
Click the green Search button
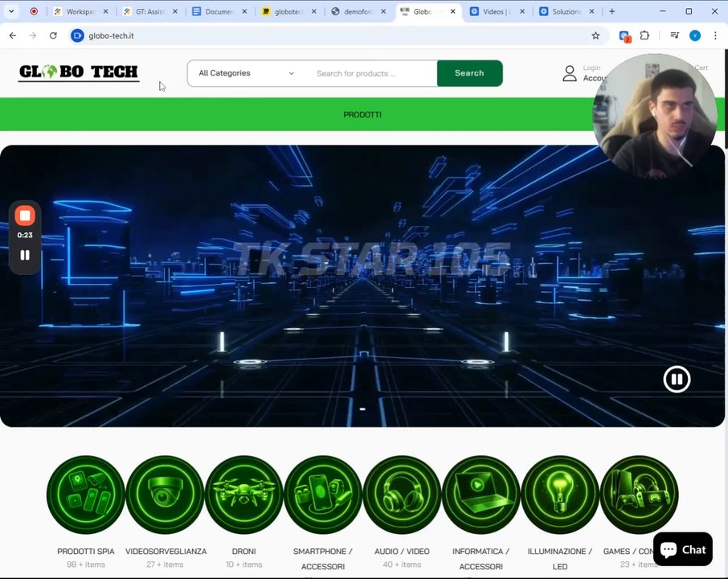(x=469, y=73)
